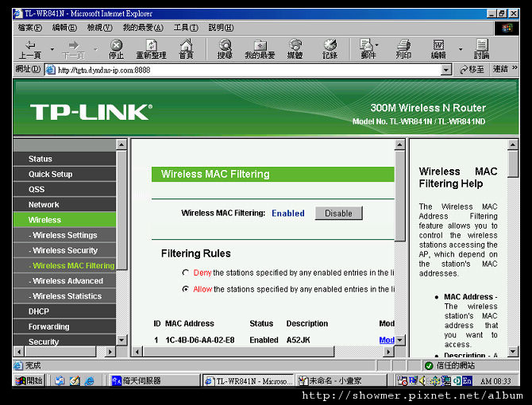Open Forwarding in the sidebar
The height and width of the screenshot is (405, 532).
pyautogui.click(x=65, y=326)
